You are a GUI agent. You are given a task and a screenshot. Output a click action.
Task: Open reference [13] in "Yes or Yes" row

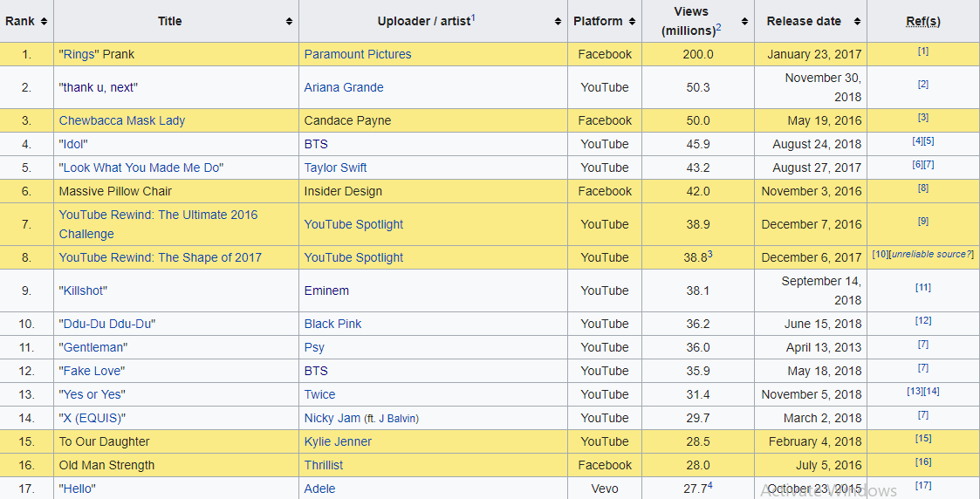click(915, 392)
